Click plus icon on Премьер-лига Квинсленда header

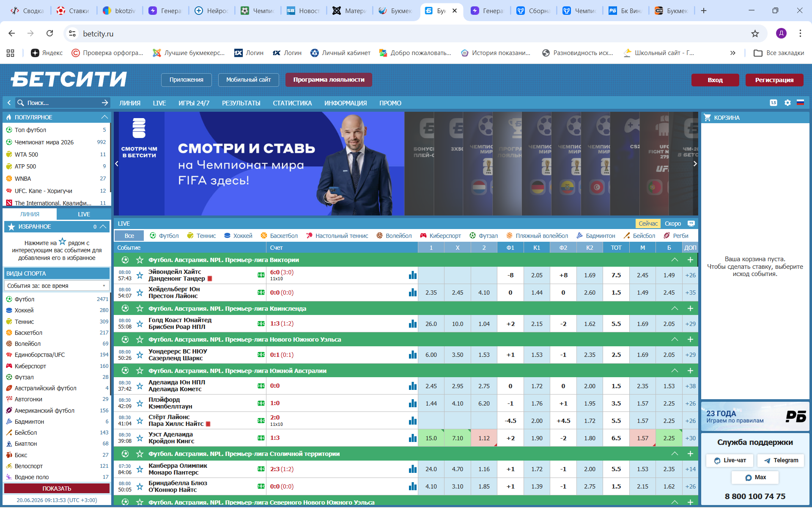tap(690, 309)
